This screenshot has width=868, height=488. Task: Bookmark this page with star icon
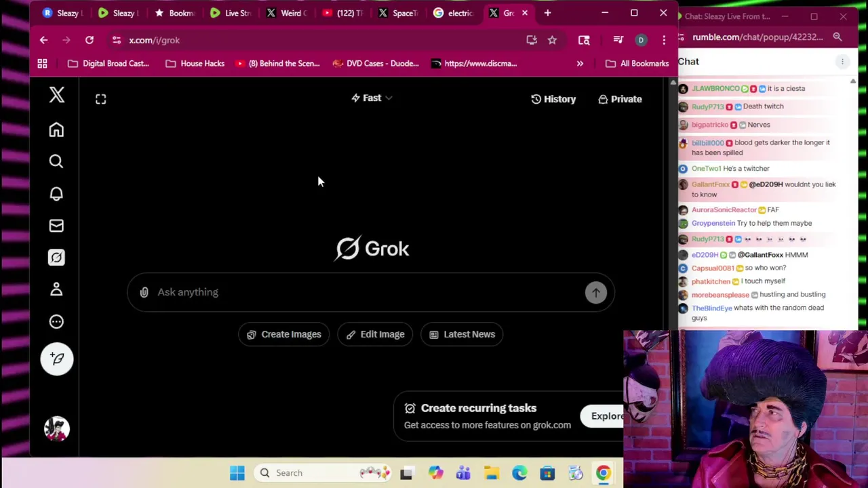click(552, 40)
